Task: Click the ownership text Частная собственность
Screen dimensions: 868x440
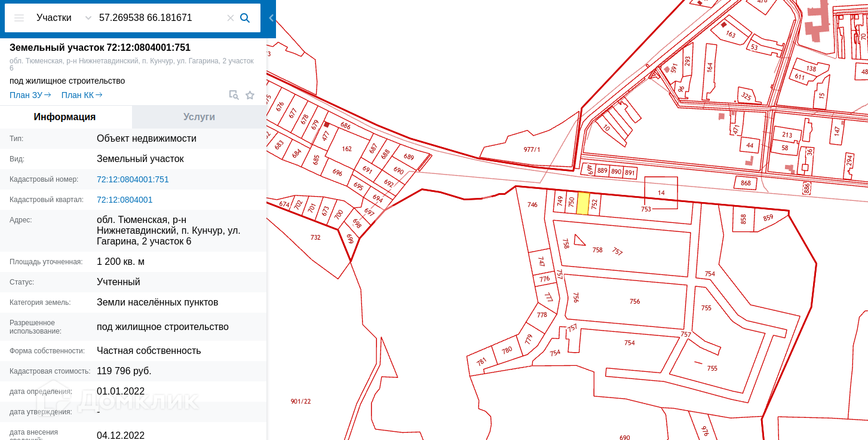Action: 149,351
